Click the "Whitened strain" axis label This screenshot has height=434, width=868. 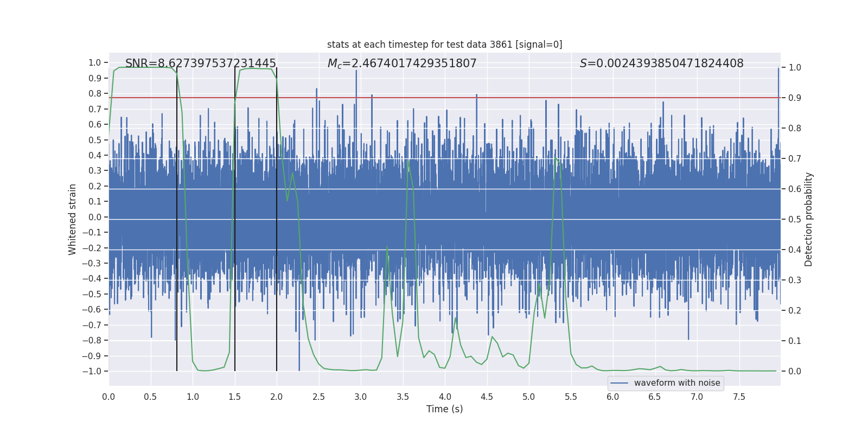click(x=72, y=219)
